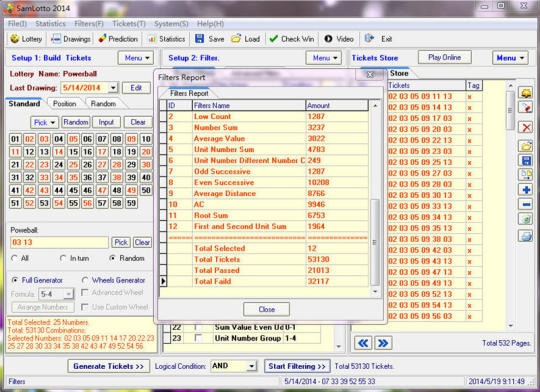Load a file from the toolbar

[245, 39]
